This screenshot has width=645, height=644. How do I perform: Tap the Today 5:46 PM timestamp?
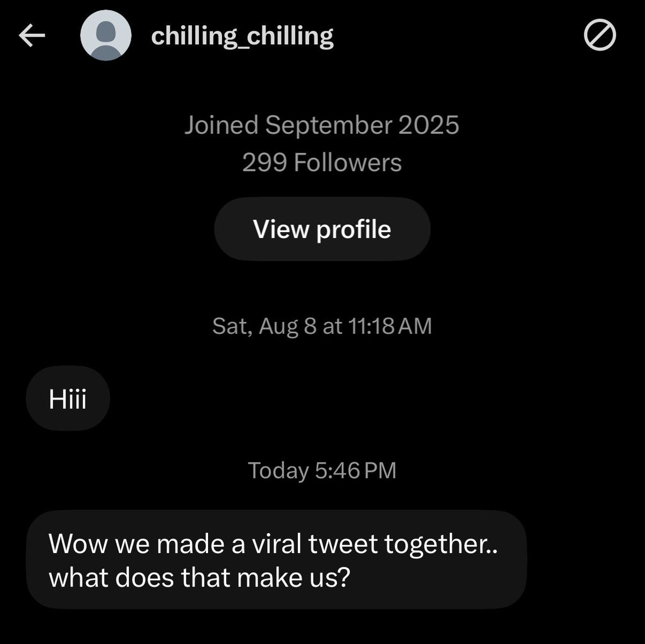click(x=322, y=470)
